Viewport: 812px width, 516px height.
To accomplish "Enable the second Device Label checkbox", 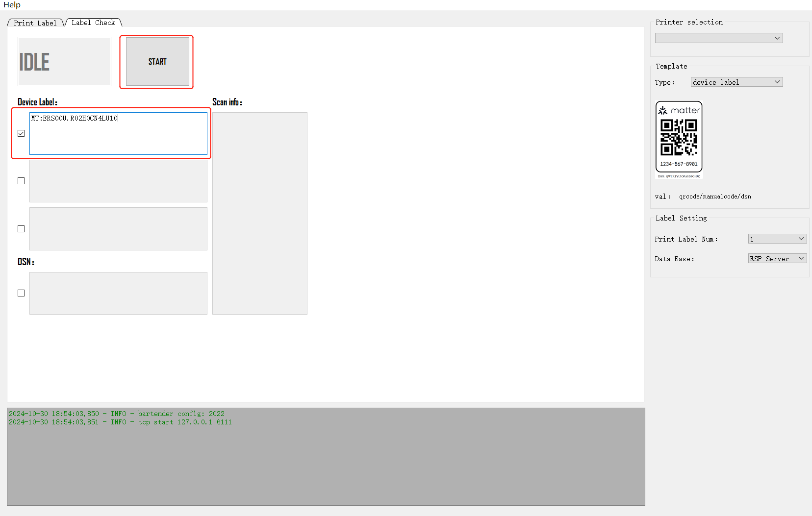I will (21, 181).
